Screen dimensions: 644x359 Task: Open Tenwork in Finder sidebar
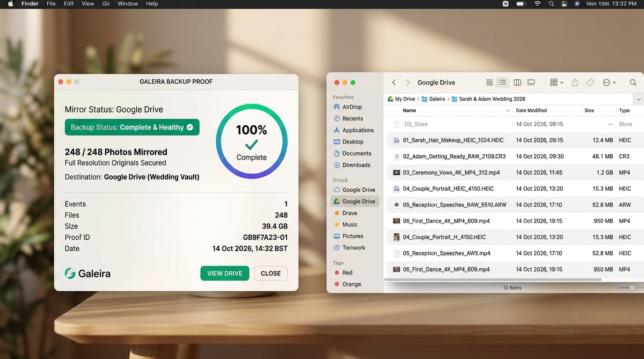click(x=349, y=248)
